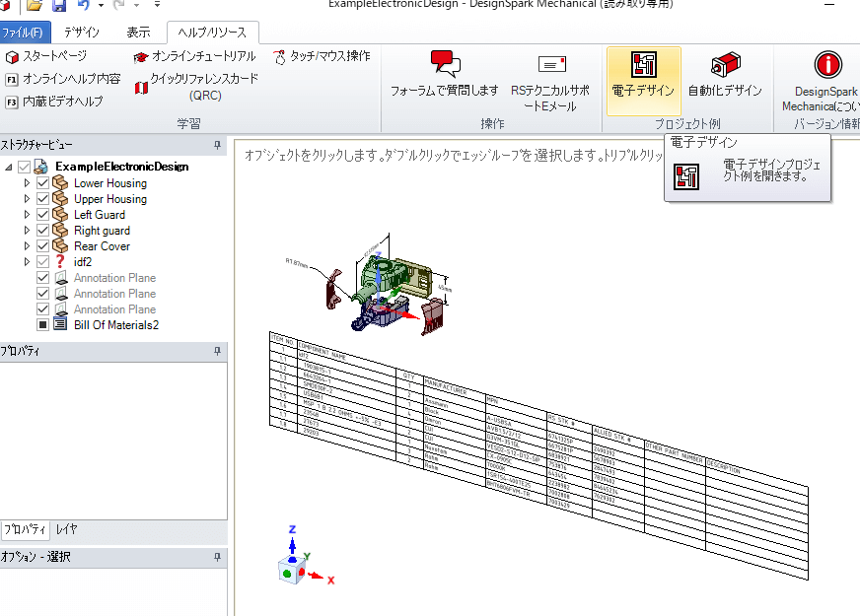This screenshot has width=860, height=616.
Task: Uncheck the Rear Cover checkbox
Action: [x=42, y=246]
